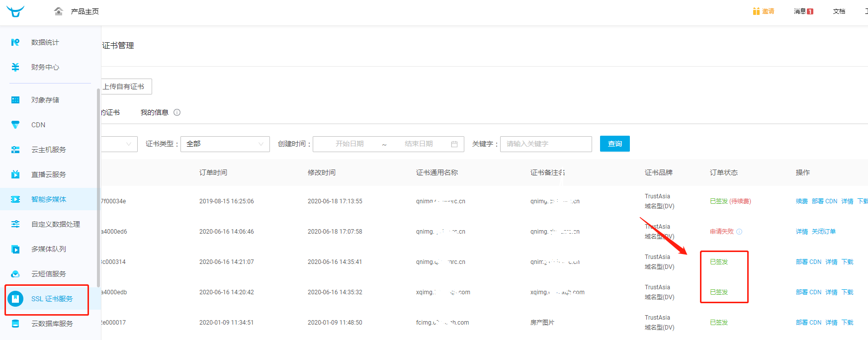Click the home icon beside 产品主页

pyautogui.click(x=59, y=11)
